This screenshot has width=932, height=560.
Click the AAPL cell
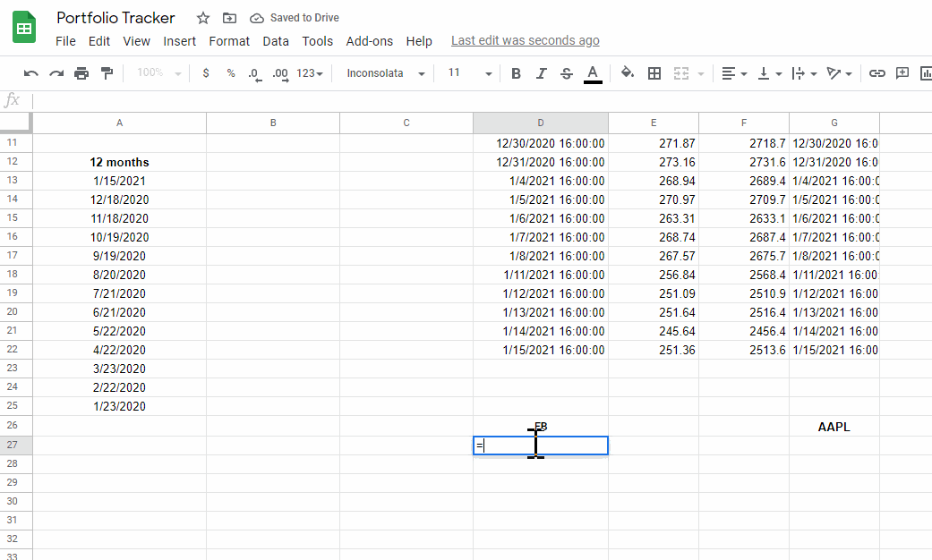(x=834, y=427)
